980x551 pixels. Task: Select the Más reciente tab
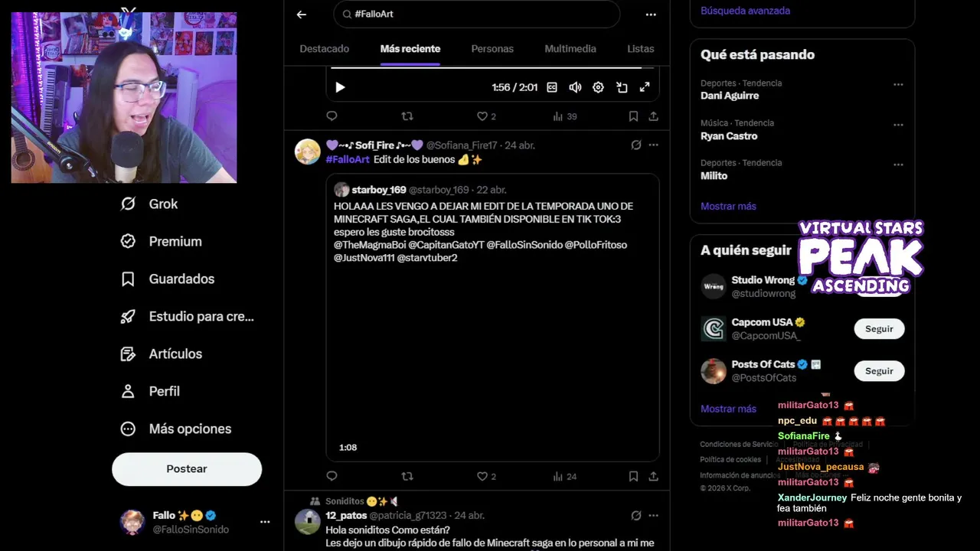[x=410, y=48]
